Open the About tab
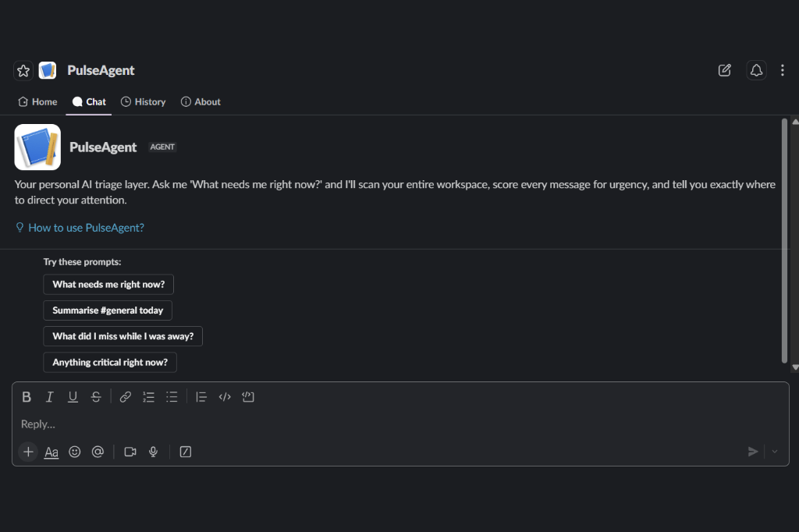This screenshot has width=799, height=532. click(x=201, y=102)
